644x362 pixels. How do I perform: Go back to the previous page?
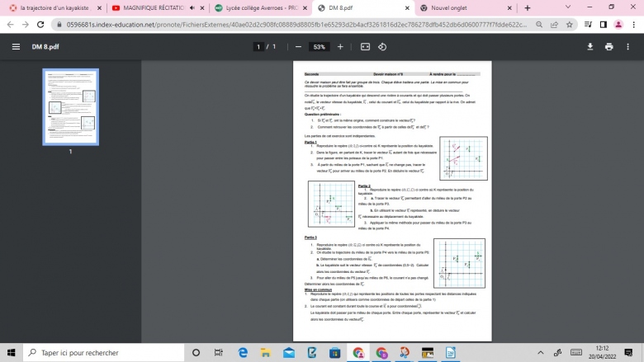(x=10, y=25)
